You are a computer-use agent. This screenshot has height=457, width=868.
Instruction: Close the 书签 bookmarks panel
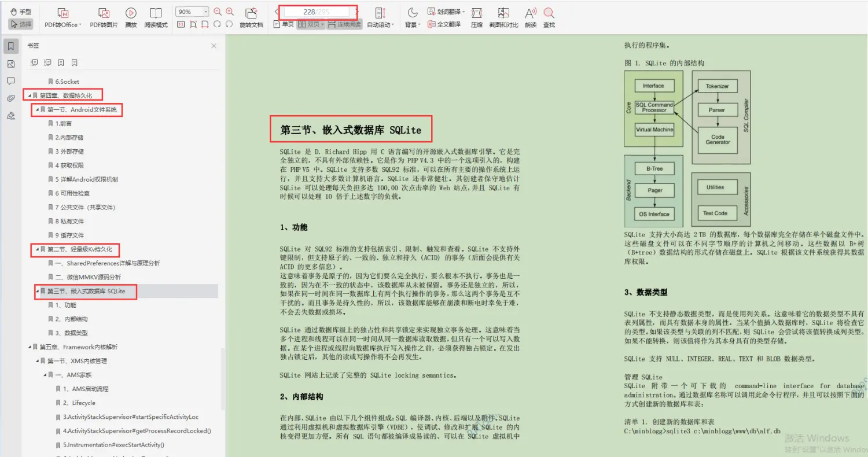[214, 46]
